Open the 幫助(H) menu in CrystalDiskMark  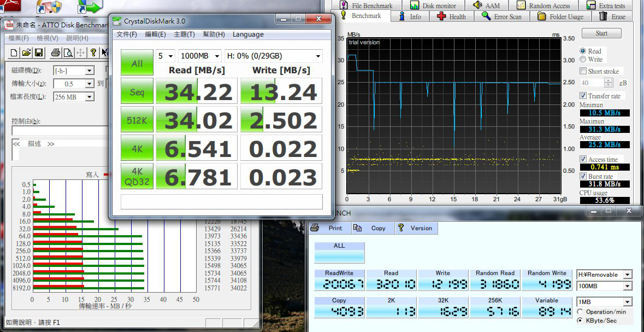pos(214,34)
